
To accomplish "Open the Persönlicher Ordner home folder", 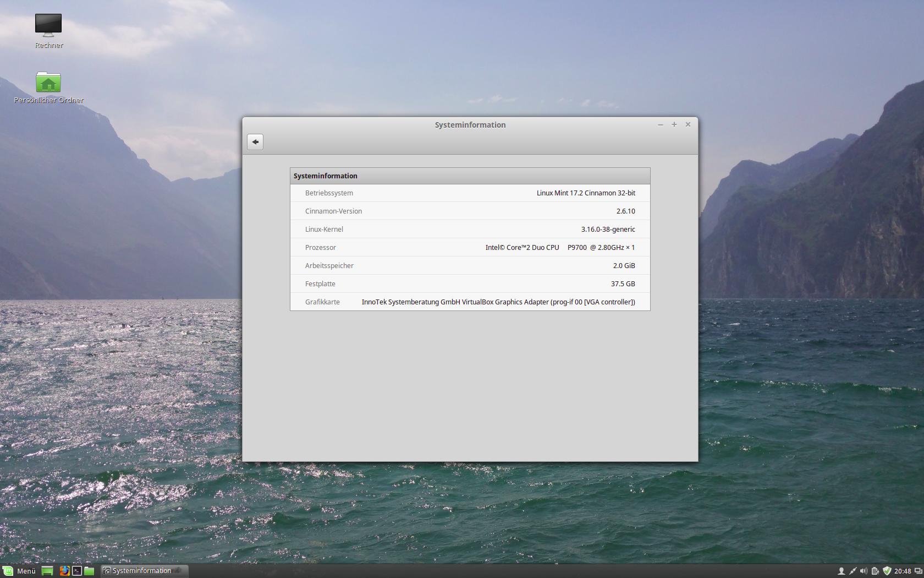I will click(x=48, y=83).
